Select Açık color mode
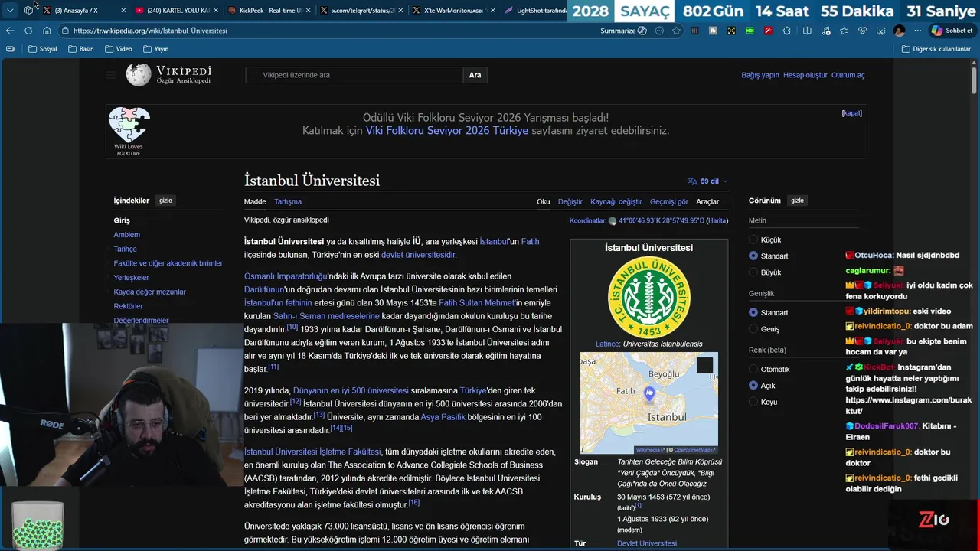 pyautogui.click(x=753, y=386)
